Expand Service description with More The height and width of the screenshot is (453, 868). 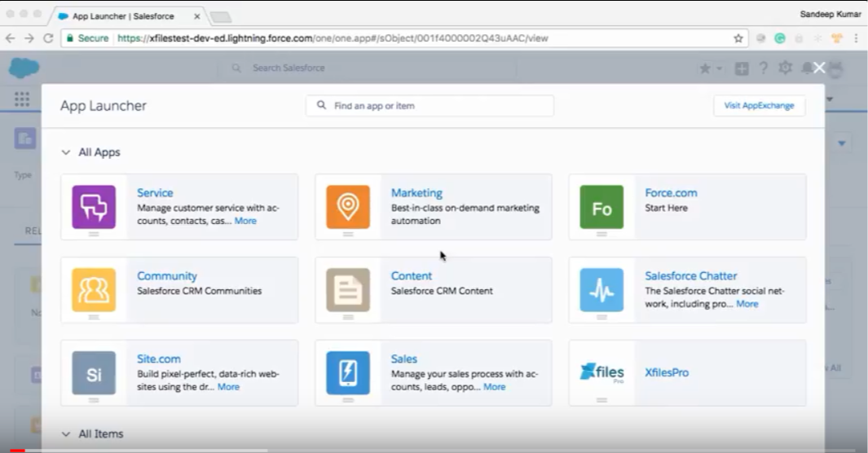245,221
